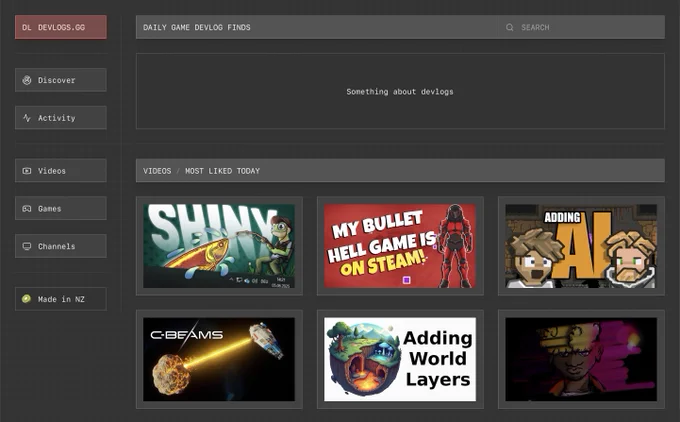Open the Discover page
The image size is (680, 422).
click(x=61, y=80)
